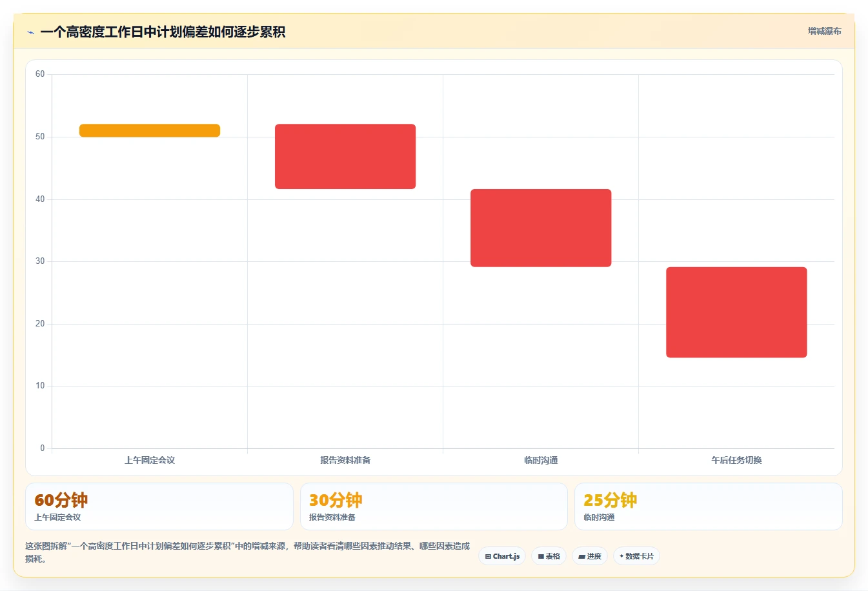Screen dimensions: 868x591
Task: Open the 25分钟 data card
Action: 709,506
